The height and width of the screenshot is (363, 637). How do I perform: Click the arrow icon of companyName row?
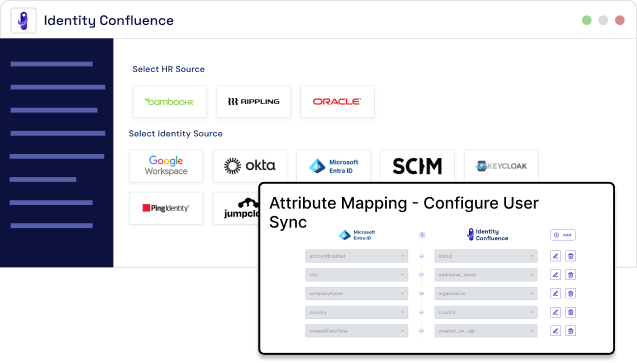click(421, 294)
